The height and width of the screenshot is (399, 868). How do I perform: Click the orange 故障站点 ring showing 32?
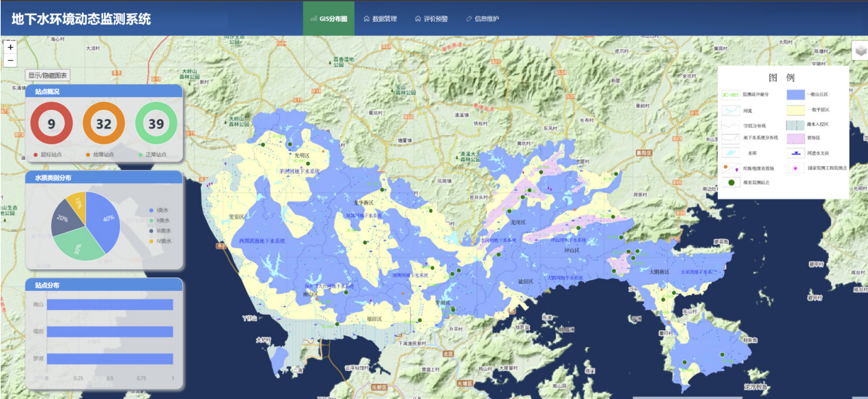104,124
